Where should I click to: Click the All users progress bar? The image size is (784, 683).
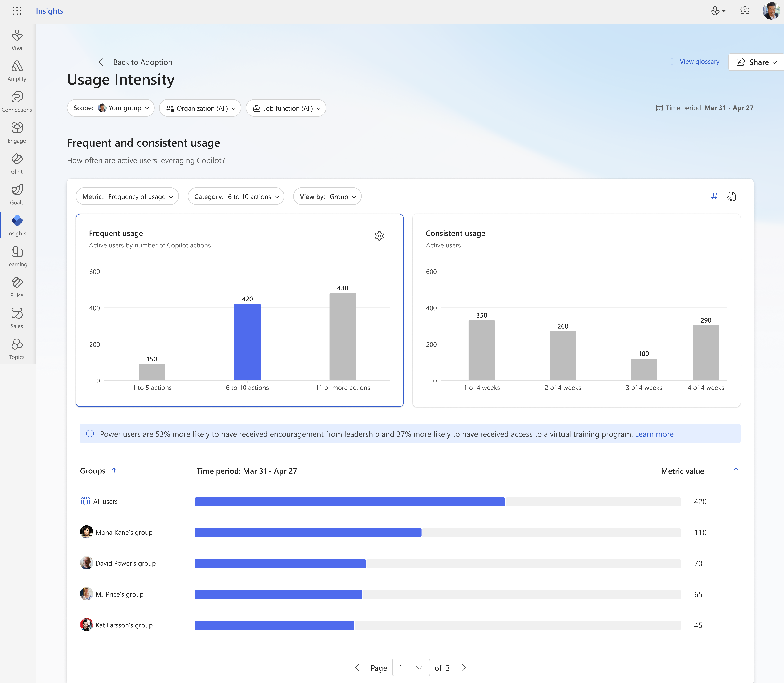[x=438, y=502]
